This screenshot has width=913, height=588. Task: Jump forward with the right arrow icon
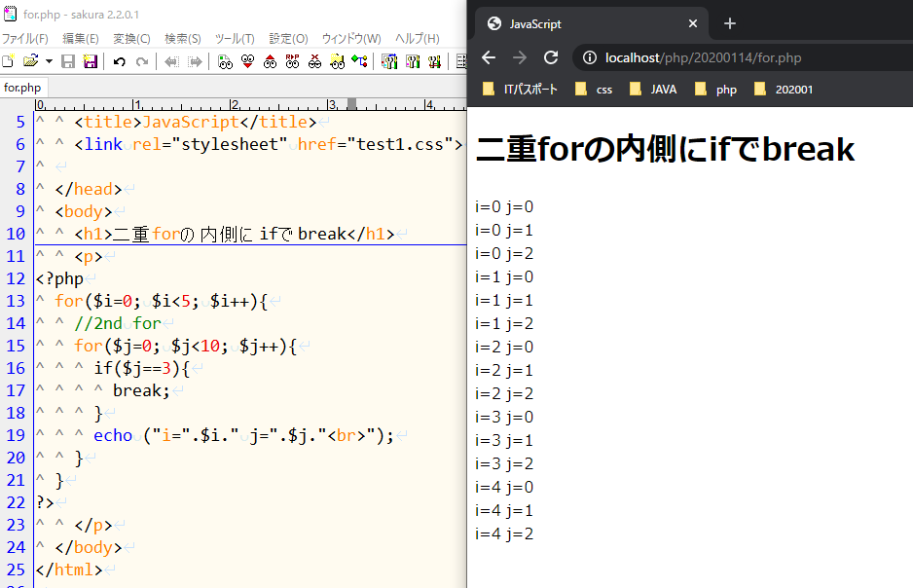pos(195,61)
